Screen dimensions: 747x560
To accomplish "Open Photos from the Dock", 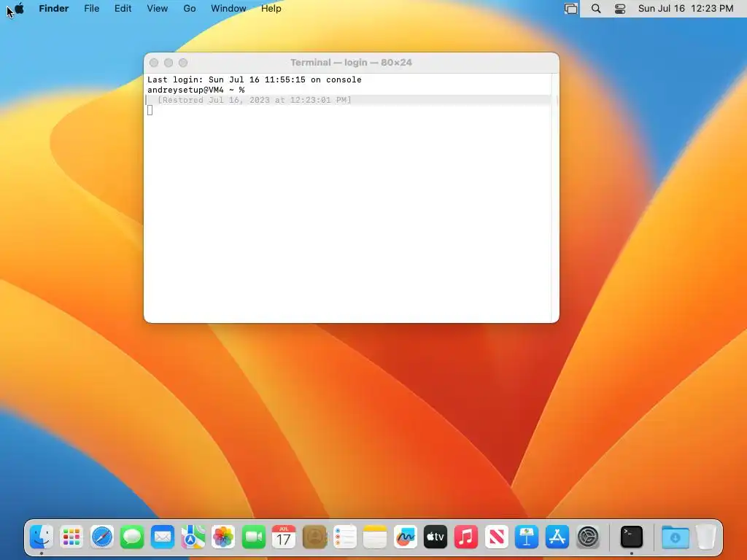I will [x=223, y=537].
